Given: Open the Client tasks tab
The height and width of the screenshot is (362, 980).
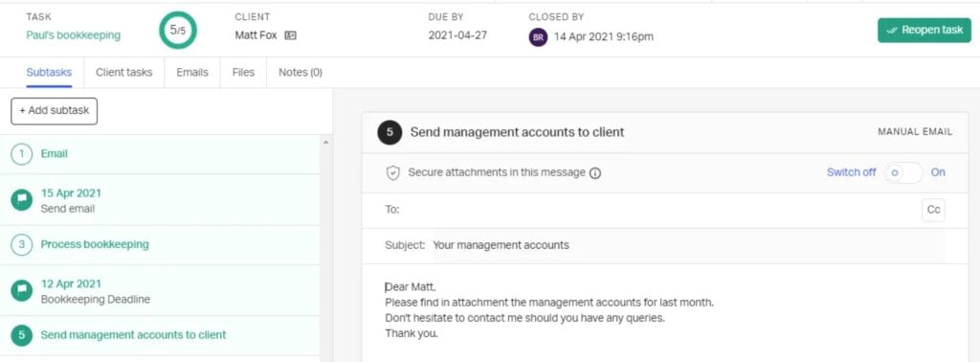Looking at the screenshot, I should pos(123,73).
